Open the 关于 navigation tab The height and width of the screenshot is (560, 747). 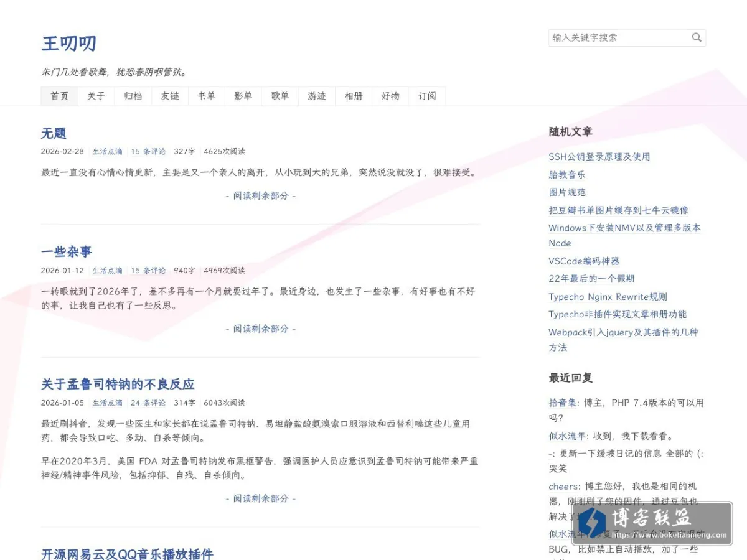click(96, 96)
